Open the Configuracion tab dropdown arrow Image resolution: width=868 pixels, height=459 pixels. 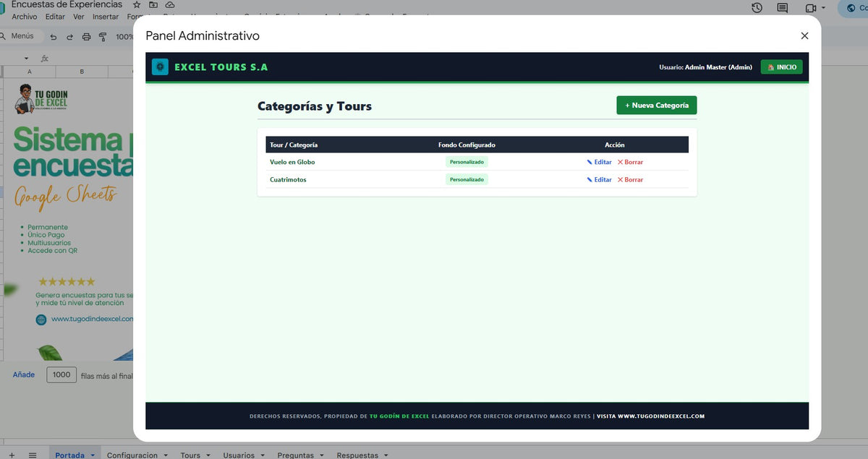[166, 455]
